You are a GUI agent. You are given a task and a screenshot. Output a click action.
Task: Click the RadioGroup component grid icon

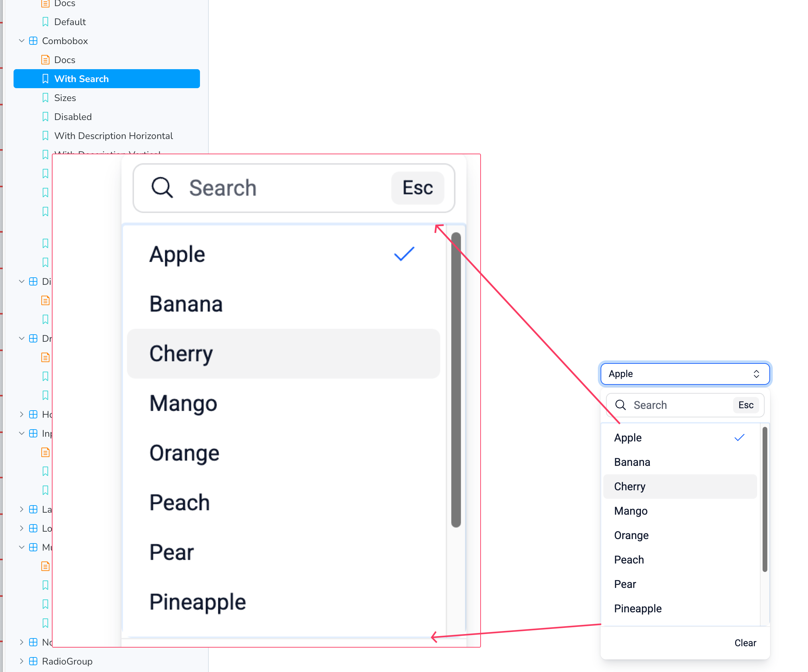pyautogui.click(x=34, y=661)
